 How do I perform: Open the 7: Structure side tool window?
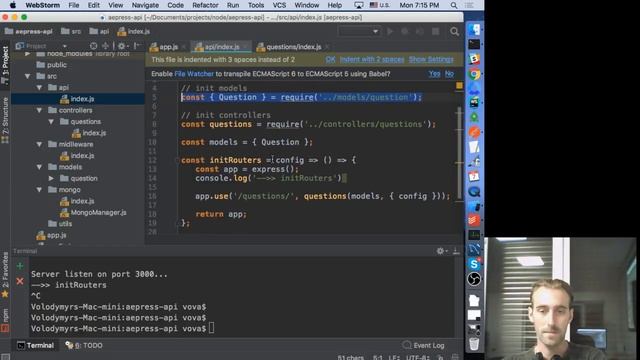[5, 120]
